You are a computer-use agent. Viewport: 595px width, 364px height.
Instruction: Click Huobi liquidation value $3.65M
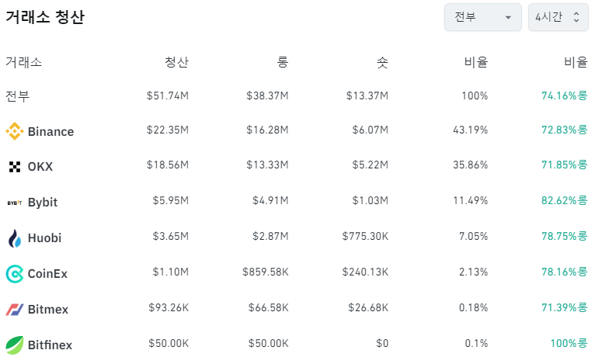click(170, 237)
